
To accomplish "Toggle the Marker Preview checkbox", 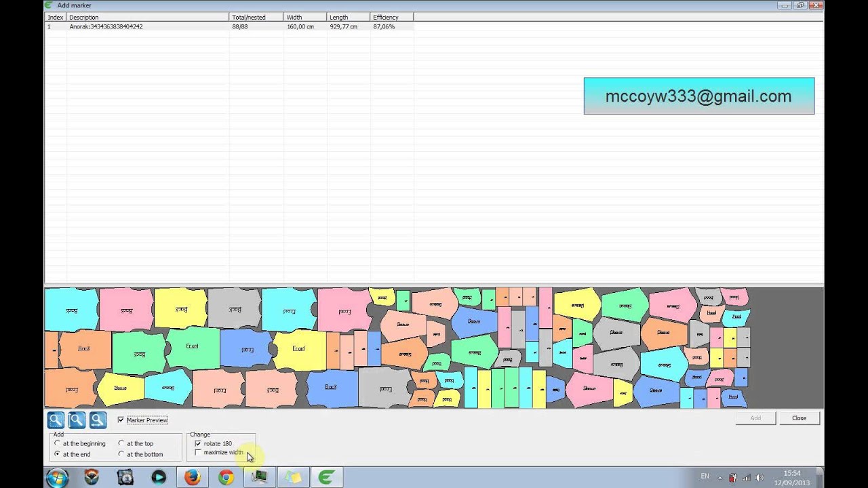I will [x=121, y=420].
